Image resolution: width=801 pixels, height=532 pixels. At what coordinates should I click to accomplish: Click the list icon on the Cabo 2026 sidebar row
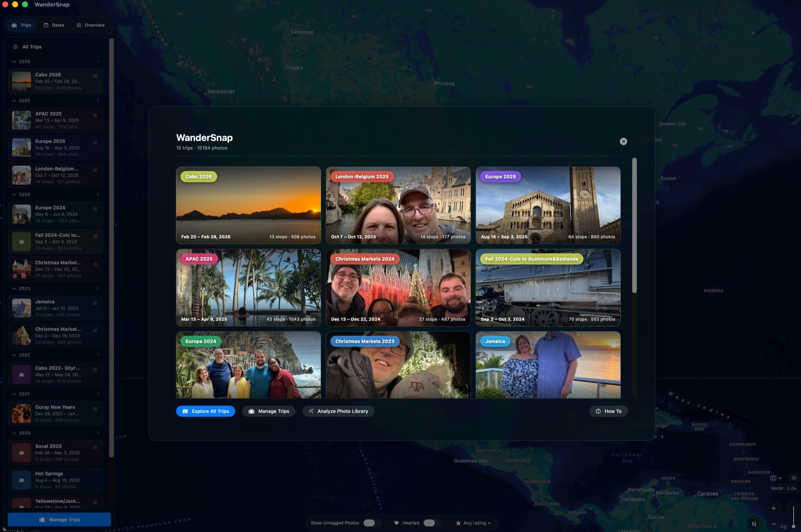pos(95,76)
